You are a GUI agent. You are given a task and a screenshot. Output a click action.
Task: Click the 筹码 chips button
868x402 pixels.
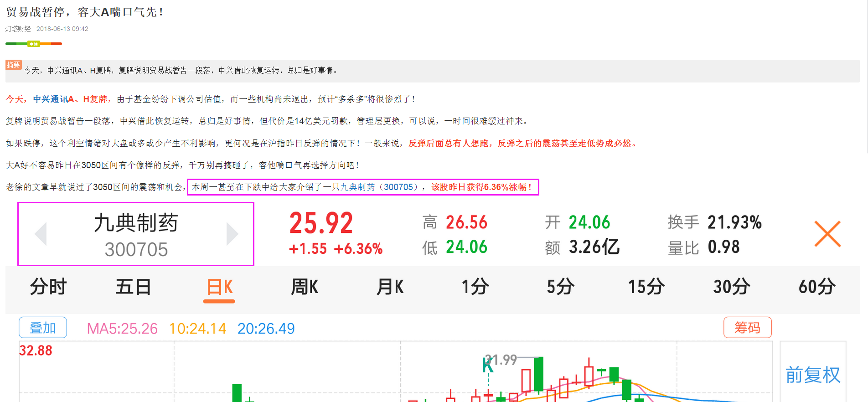(x=748, y=327)
